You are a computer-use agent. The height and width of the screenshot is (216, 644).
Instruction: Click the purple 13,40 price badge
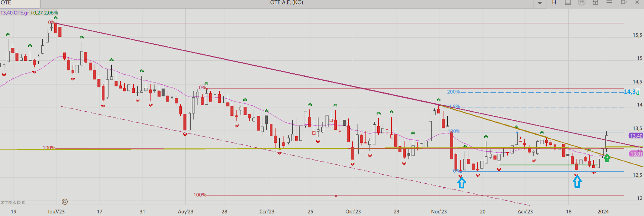(636, 136)
